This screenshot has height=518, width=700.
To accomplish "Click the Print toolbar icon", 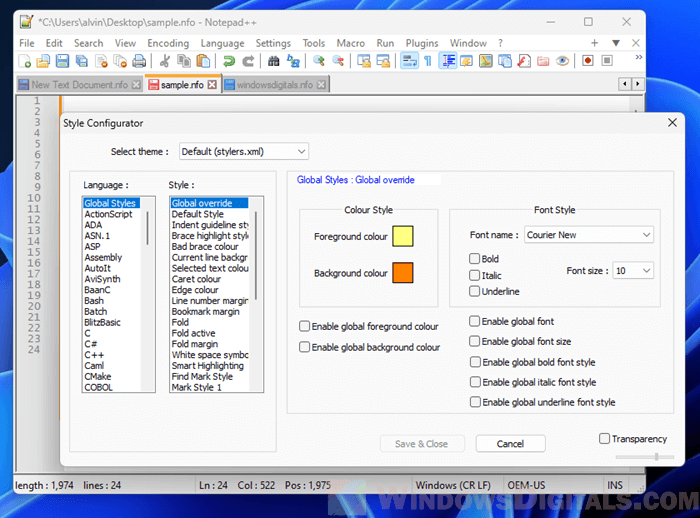I will tap(139, 61).
